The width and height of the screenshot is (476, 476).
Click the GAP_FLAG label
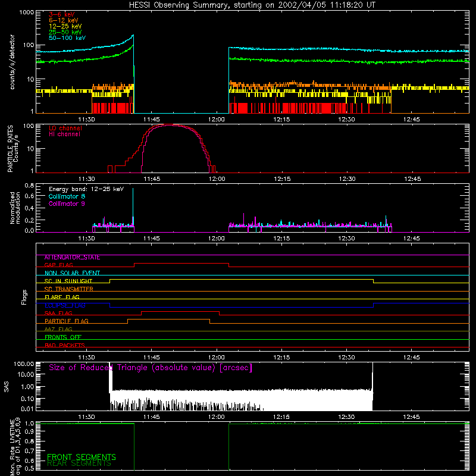tap(58, 265)
